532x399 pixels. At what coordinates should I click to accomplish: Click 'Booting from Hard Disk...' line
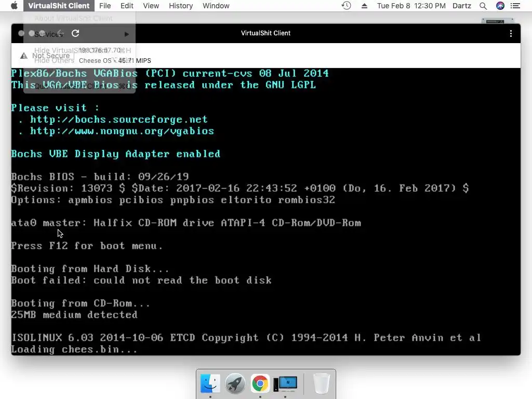tap(90, 269)
